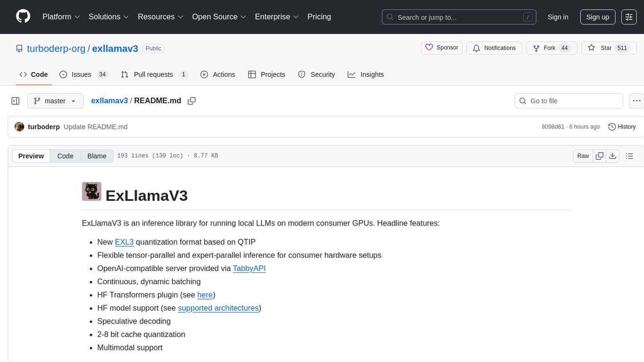Copy raw file contents icon
This screenshot has height=362, width=644.
(599, 156)
